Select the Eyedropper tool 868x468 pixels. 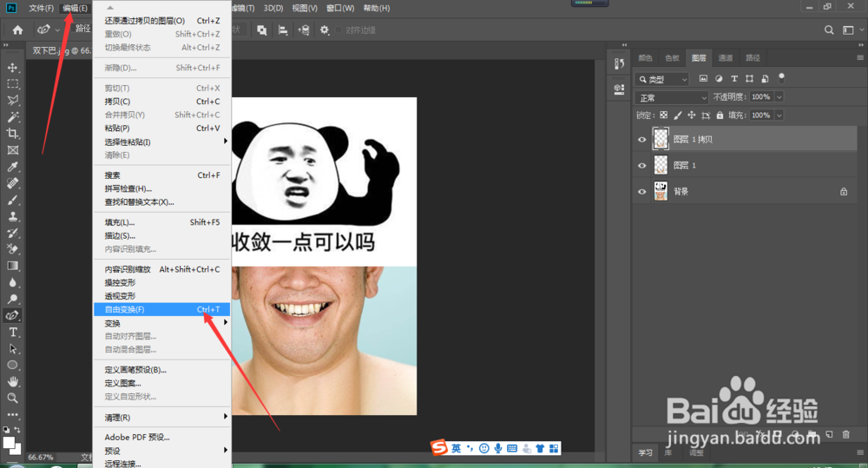13,167
